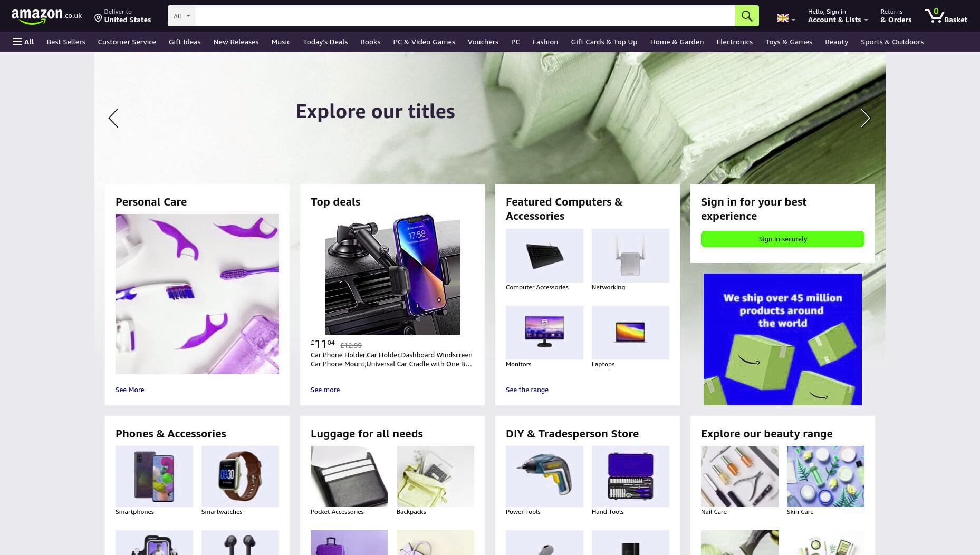Open the UK flag language selector
The height and width of the screenshot is (555, 980).
click(x=785, y=18)
